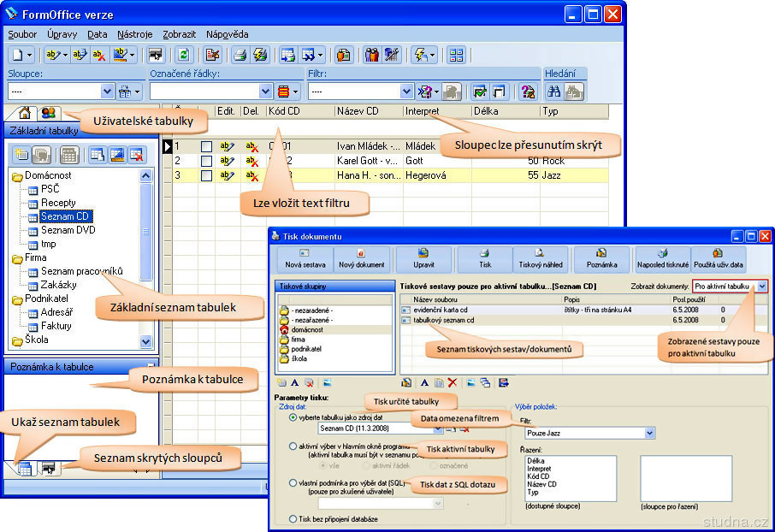
Task: Open the Zobrazit menu
Action: tap(180, 34)
